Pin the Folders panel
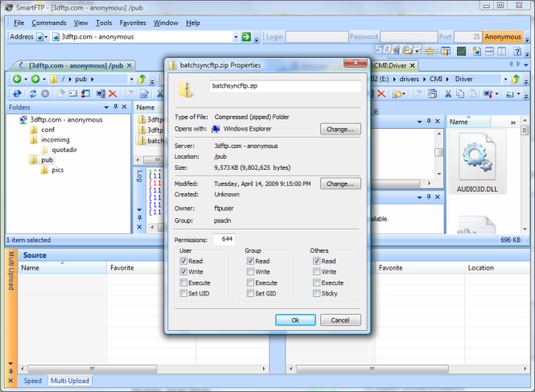The image size is (535, 392). pyautogui.click(x=115, y=107)
